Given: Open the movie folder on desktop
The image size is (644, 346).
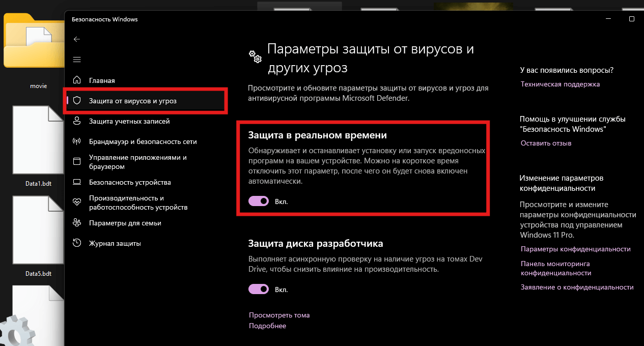Looking at the screenshot, I should [35, 41].
